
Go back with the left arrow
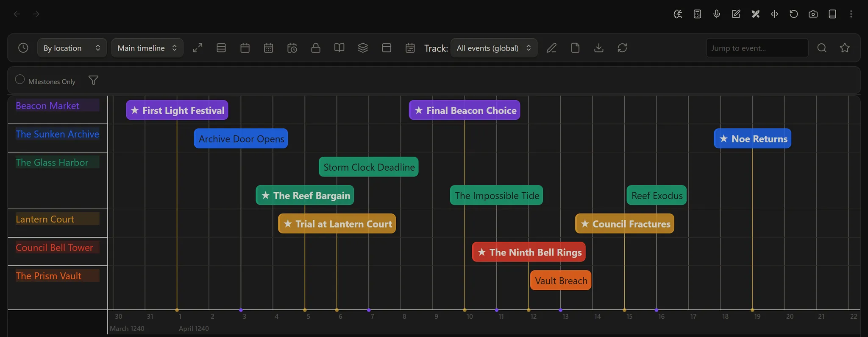17,14
